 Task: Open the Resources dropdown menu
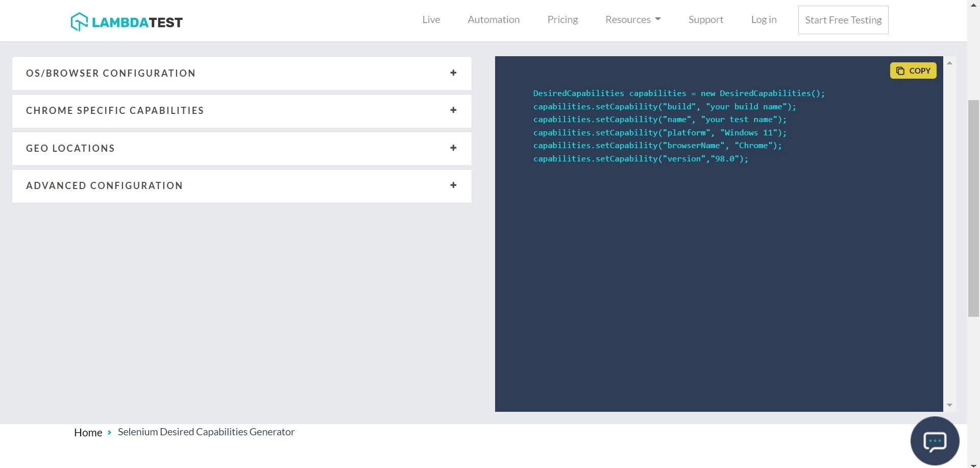tap(632, 19)
